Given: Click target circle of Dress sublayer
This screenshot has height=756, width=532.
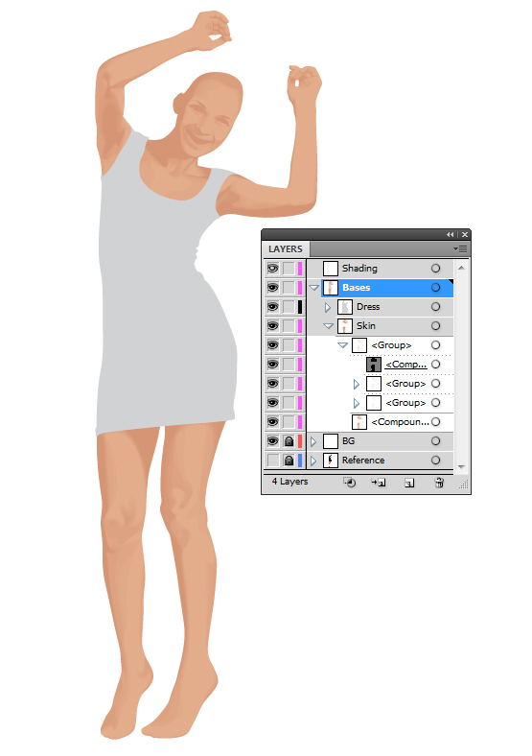Looking at the screenshot, I should click(435, 307).
